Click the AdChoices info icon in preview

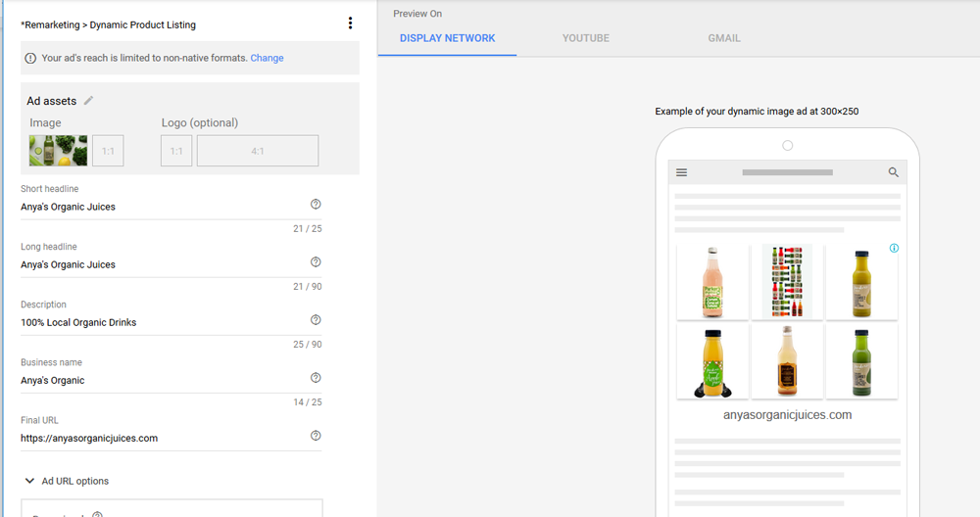point(894,248)
